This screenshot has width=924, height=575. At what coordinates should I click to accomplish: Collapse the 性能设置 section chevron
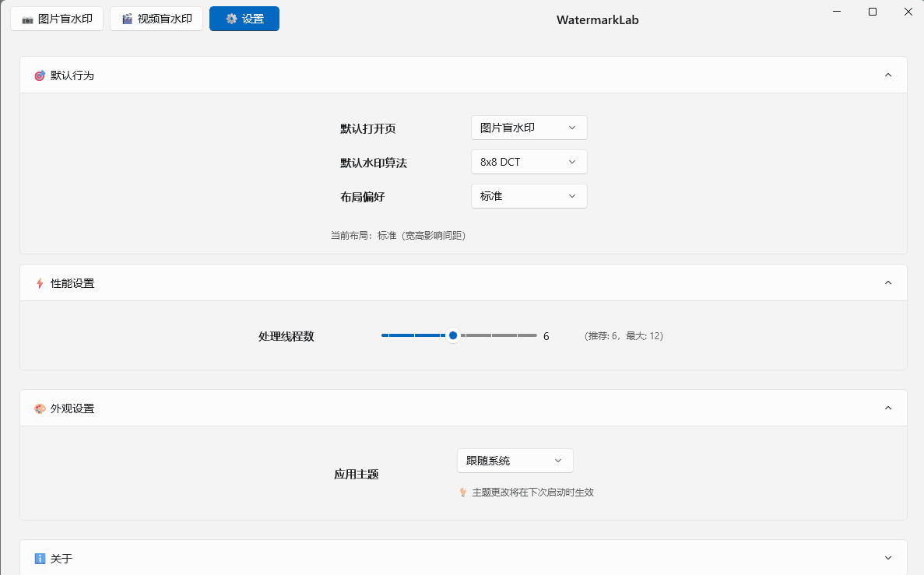point(888,283)
